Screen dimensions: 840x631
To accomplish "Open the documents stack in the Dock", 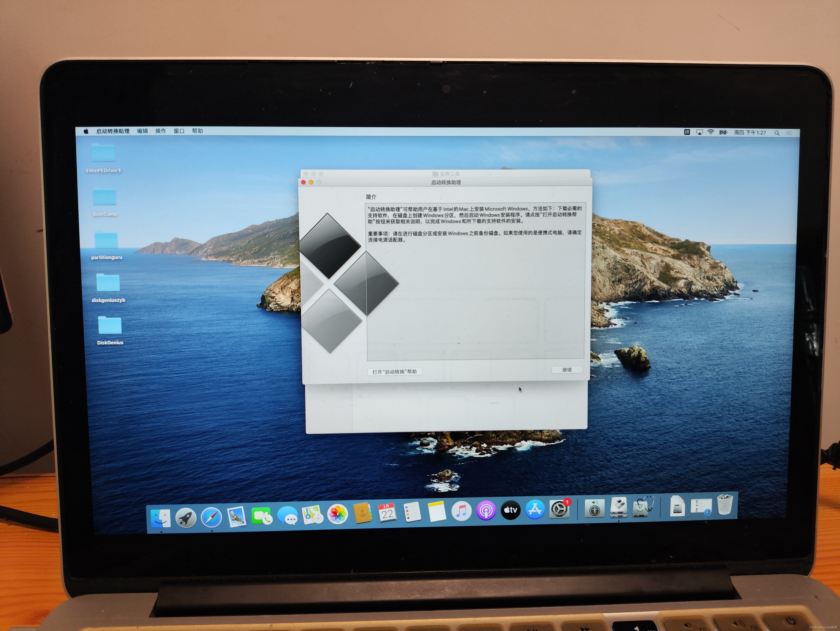I will [677, 506].
